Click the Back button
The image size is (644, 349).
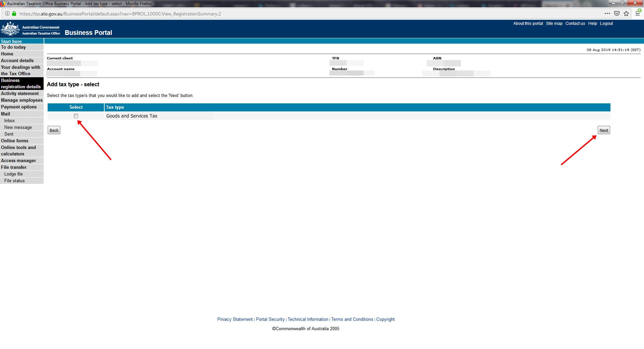54,130
